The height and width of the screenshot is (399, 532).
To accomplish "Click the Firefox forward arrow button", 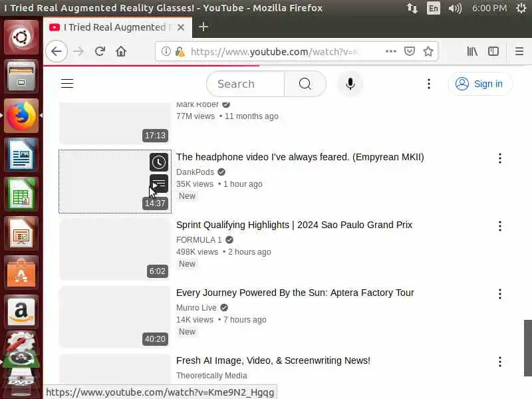I will [x=78, y=52].
